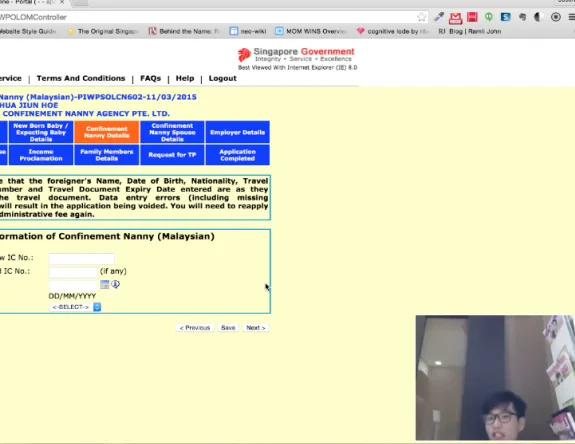
Task: Click the help icon beside date field
Action: [x=116, y=284]
